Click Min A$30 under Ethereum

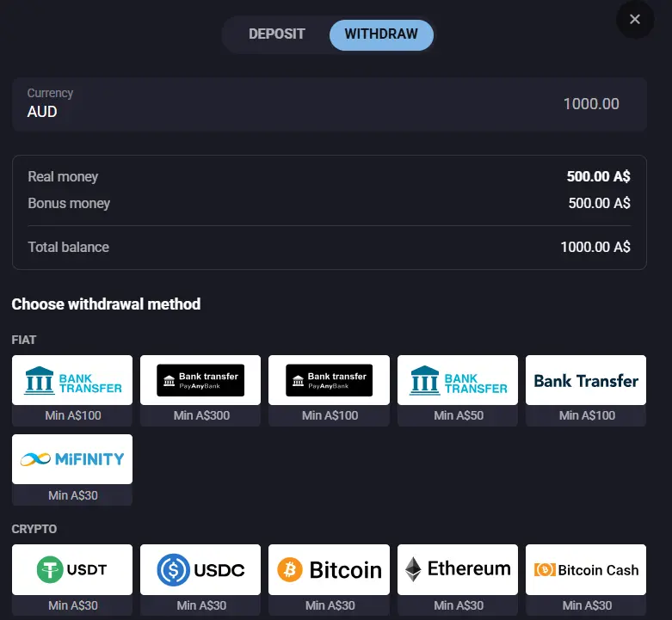coord(459,605)
